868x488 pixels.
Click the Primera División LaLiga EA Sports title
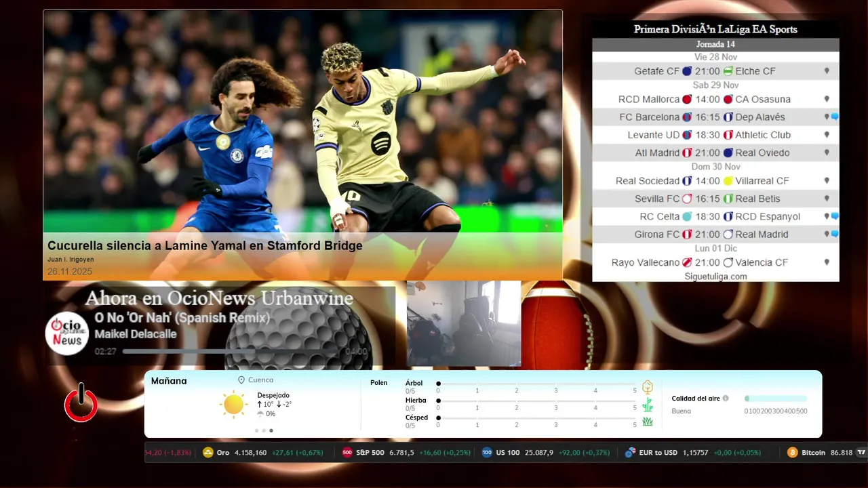point(715,29)
